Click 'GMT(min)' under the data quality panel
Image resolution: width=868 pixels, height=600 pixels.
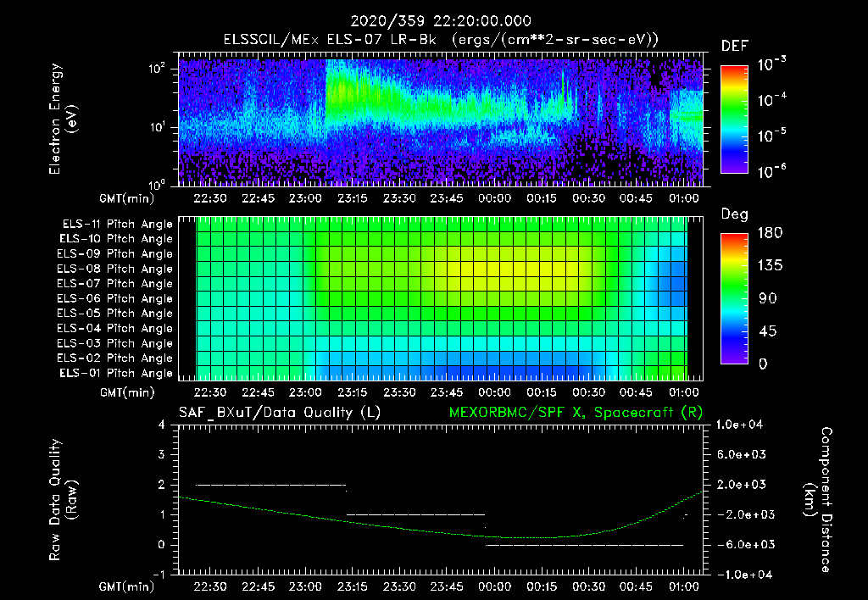point(127,586)
